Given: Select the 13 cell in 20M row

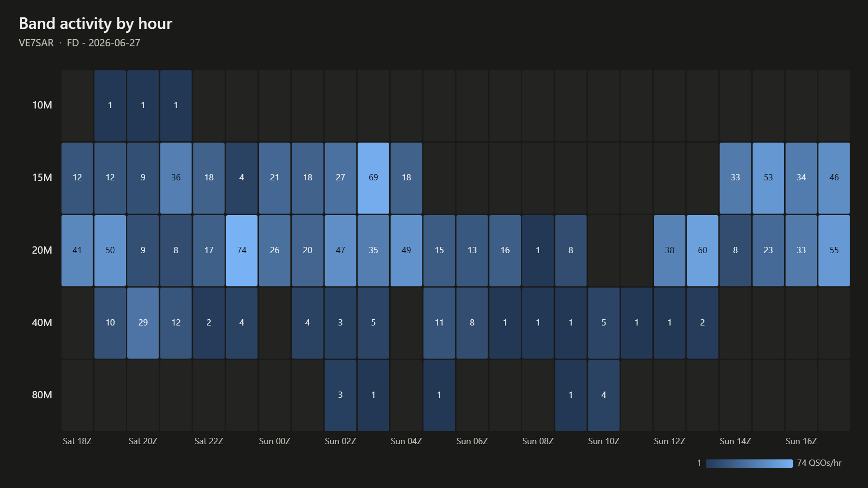Looking at the screenshot, I should [472, 250].
